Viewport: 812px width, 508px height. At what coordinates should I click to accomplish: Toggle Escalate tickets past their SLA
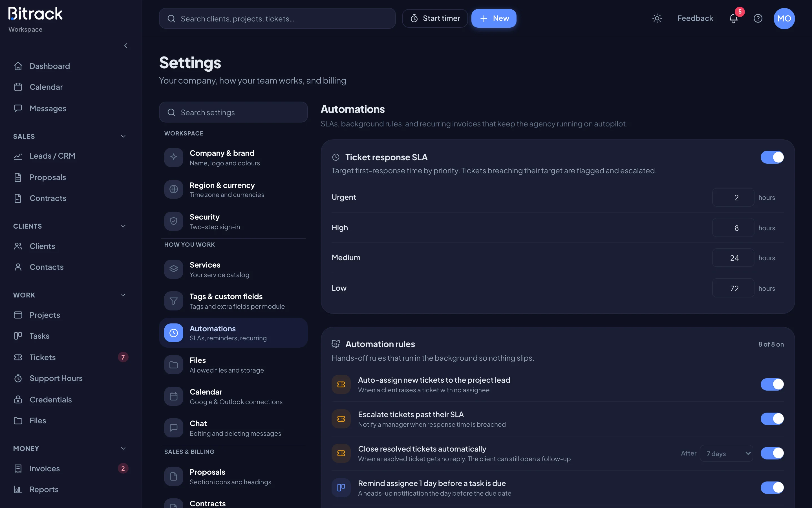pyautogui.click(x=772, y=419)
